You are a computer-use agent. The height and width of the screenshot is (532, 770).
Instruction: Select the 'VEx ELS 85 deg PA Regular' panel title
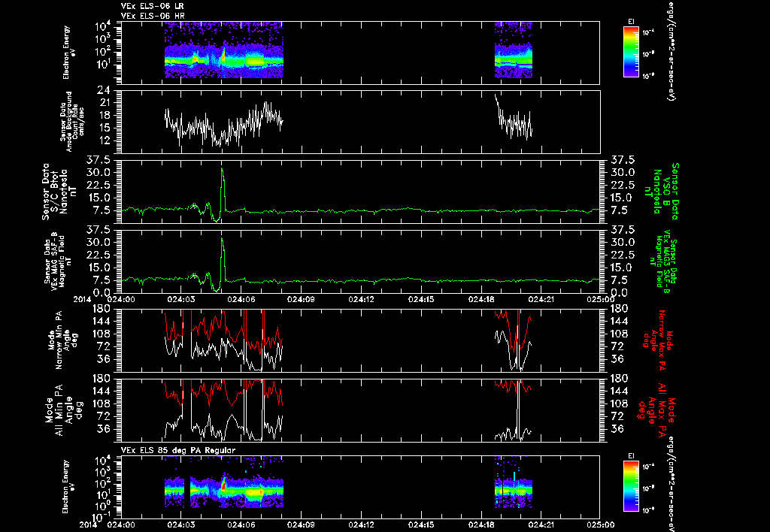click(177, 450)
